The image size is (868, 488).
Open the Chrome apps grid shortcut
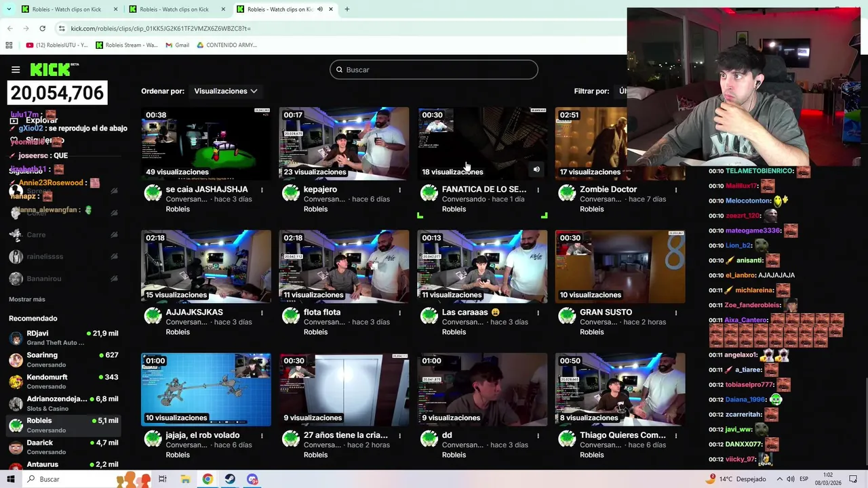9,45
